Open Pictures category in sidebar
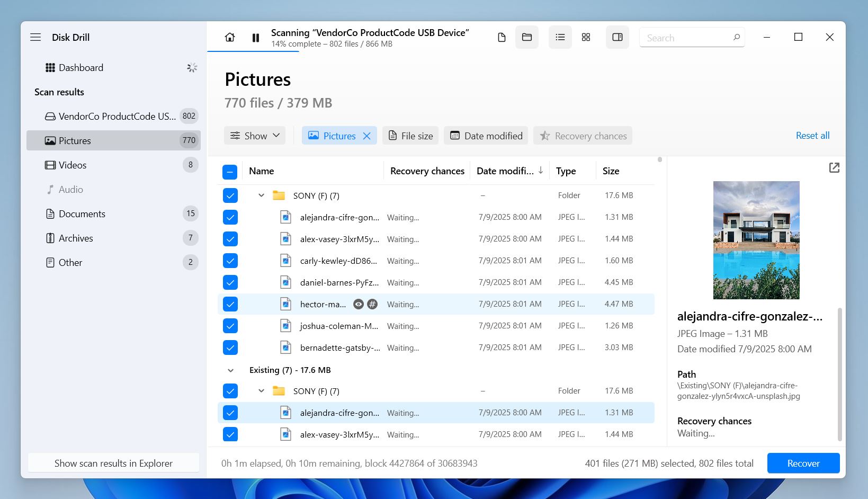Screen dimensions: 868x499 [x=113, y=140]
